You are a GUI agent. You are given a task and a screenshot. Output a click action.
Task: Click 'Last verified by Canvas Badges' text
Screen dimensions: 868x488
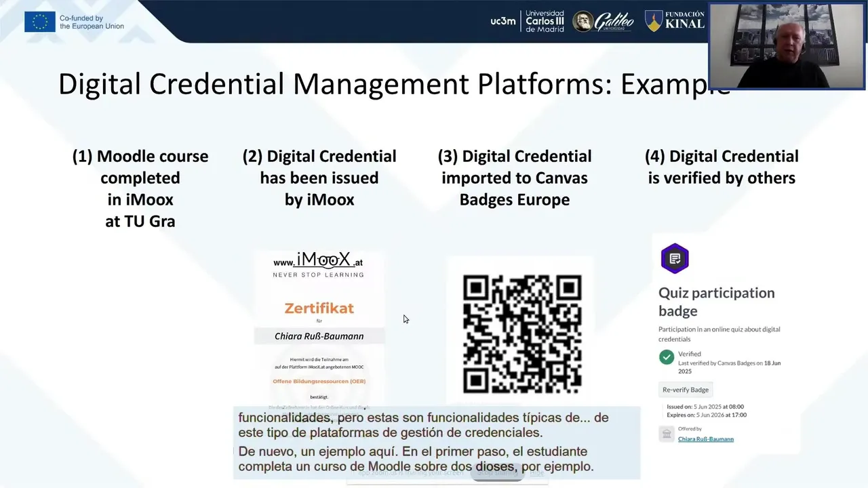click(729, 367)
